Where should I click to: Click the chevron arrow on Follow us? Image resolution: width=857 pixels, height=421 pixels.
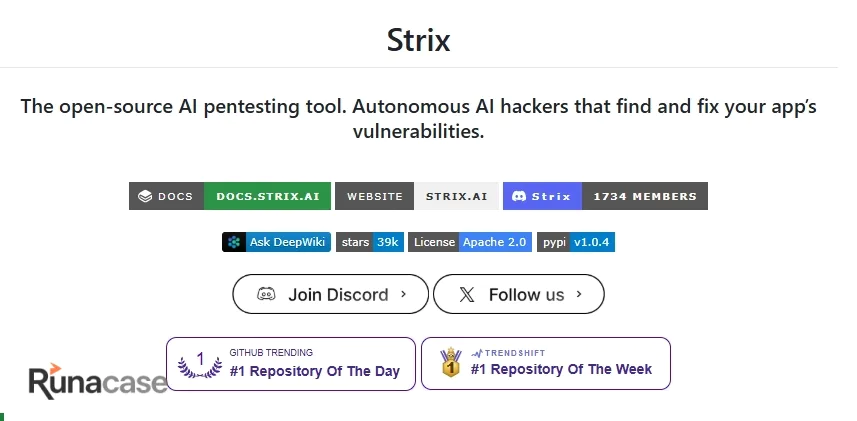tap(579, 294)
